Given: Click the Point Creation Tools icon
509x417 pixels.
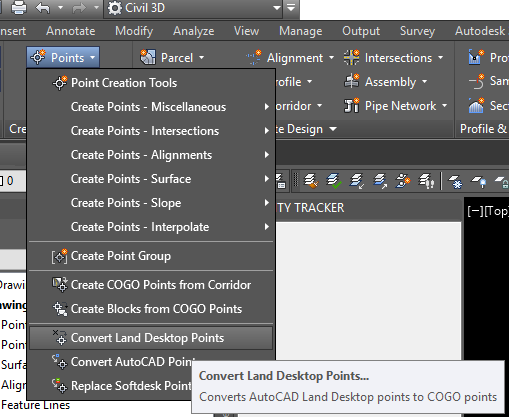Looking at the screenshot, I should [60, 83].
